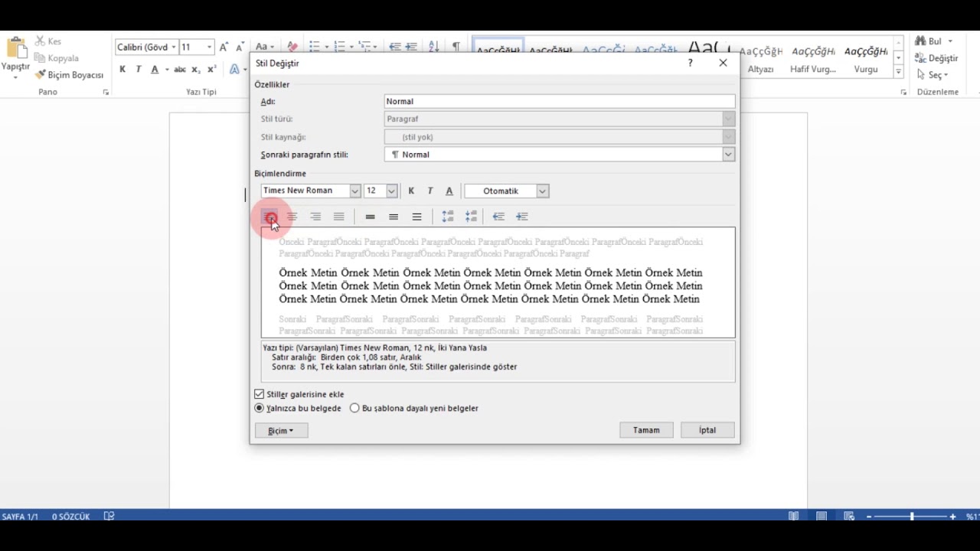Click Değiştir replace in ribbon
The image size is (980, 551).
936,58
